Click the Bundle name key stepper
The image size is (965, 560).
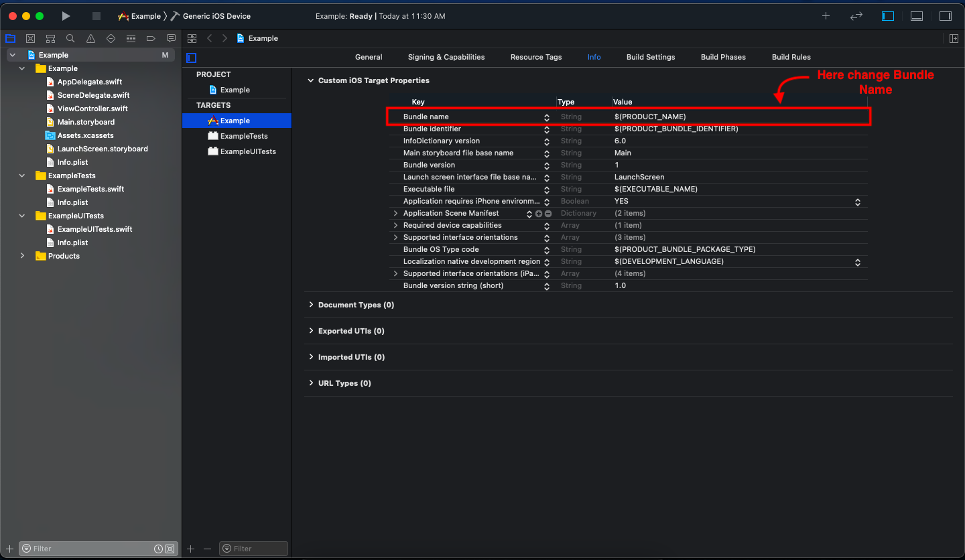547,117
